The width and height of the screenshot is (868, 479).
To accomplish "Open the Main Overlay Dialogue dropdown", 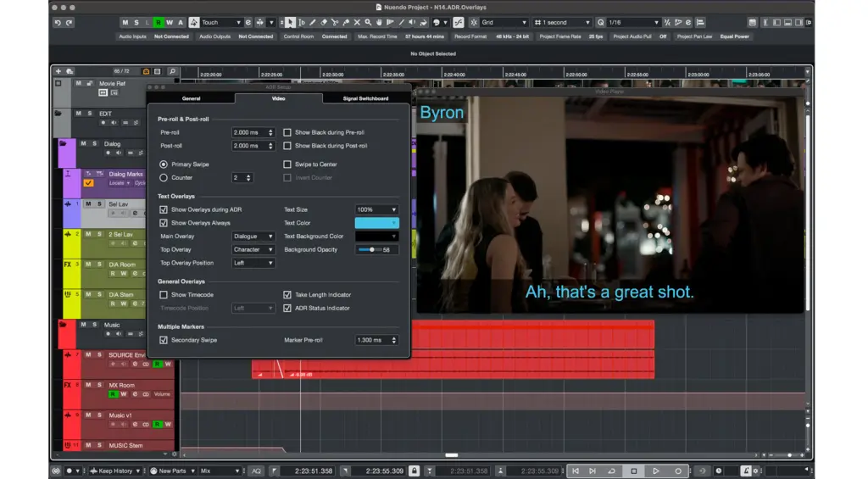I will [x=253, y=237].
